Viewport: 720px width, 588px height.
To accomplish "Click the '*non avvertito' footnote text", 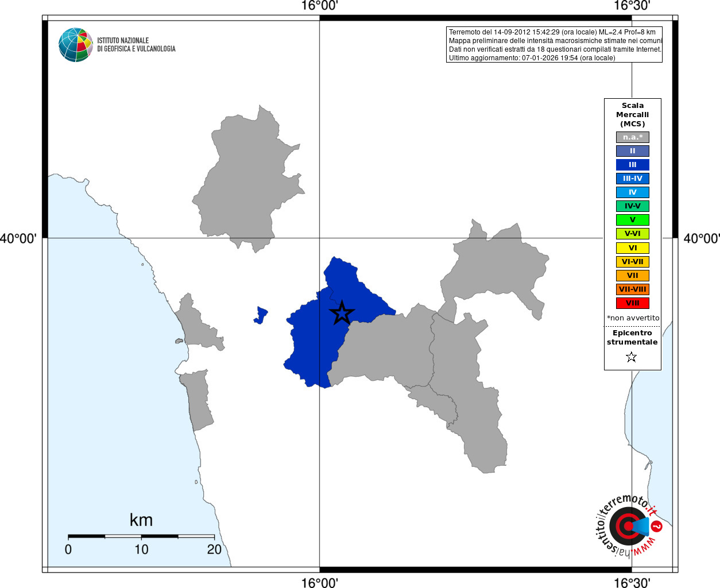I will [633, 318].
